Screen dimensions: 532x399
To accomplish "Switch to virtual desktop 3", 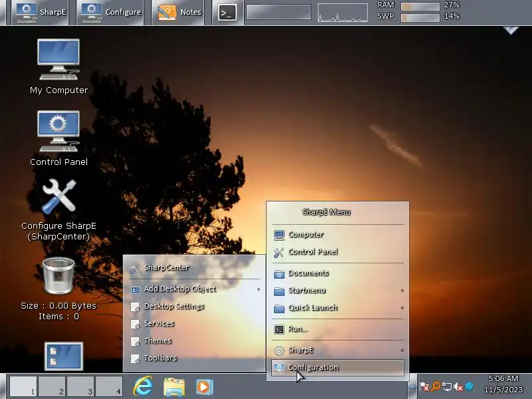I will [80, 386].
